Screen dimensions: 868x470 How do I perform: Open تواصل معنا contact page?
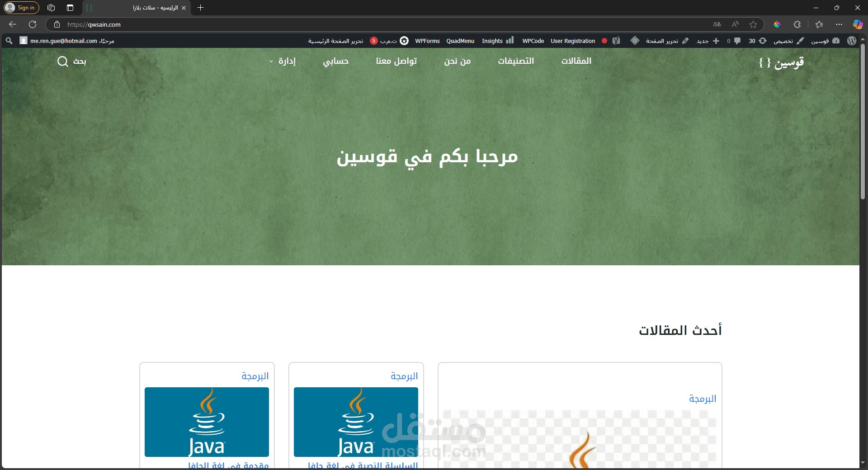click(x=396, y=61)
